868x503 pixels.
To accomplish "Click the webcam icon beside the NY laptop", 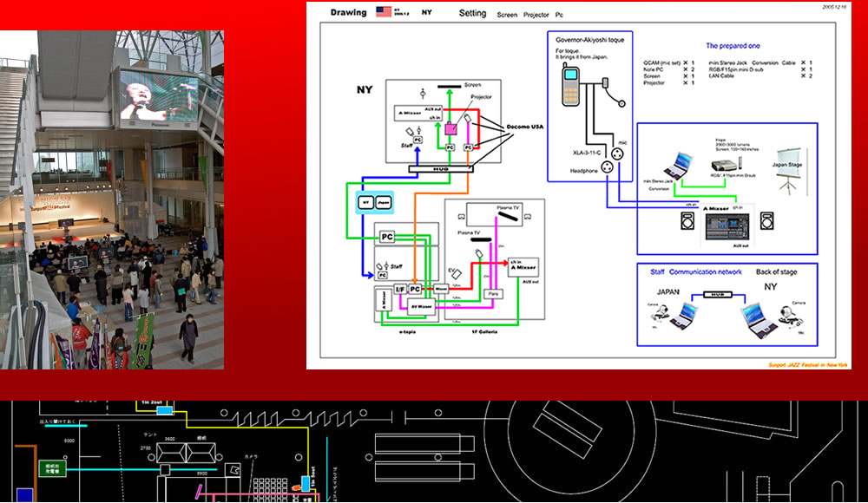I will coord(790,316).
